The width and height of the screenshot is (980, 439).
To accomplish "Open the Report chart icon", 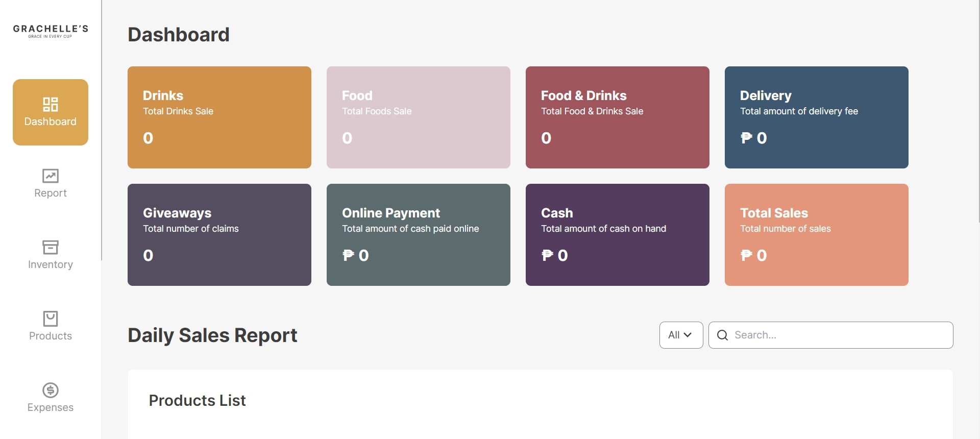I will [x=51, y=176].
